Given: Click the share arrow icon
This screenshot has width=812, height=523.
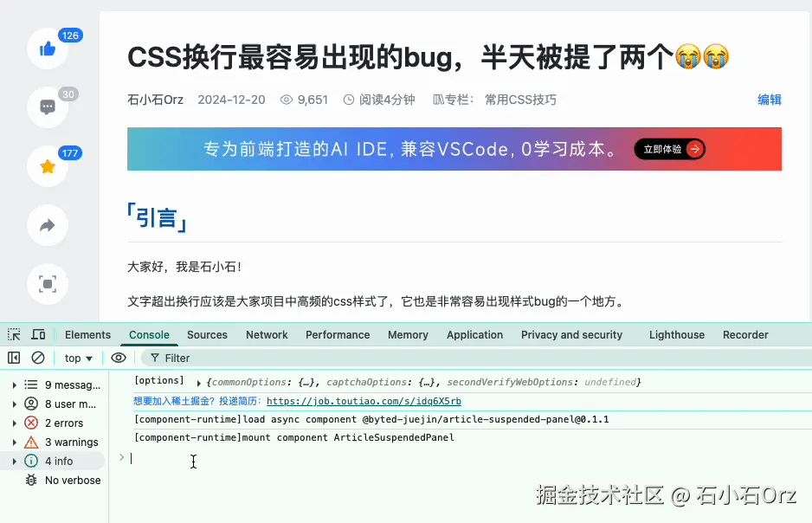Looking at the screenshot, I should click(x=47, y=226).
